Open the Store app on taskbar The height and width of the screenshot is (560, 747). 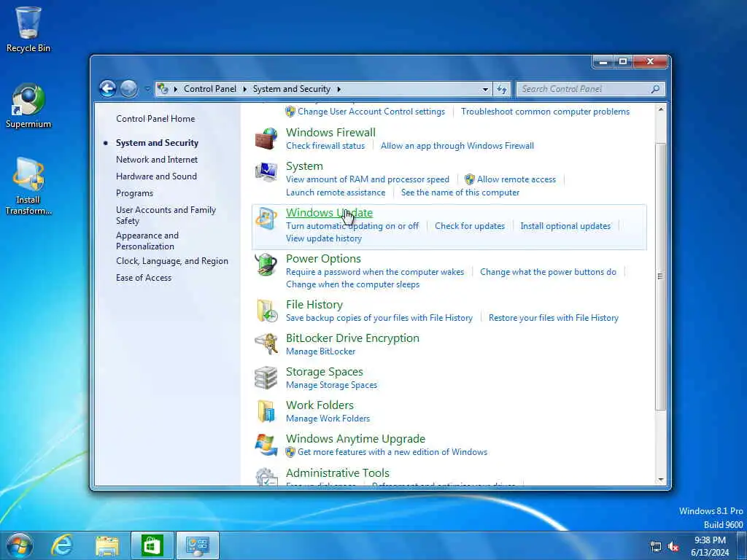click(152, 545)
